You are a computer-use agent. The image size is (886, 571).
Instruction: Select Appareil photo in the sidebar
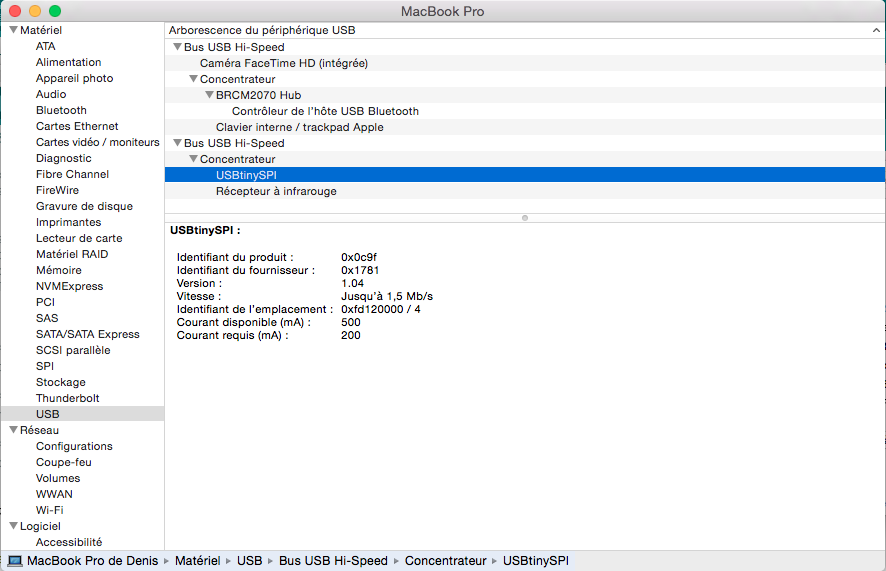pos(75,79)
